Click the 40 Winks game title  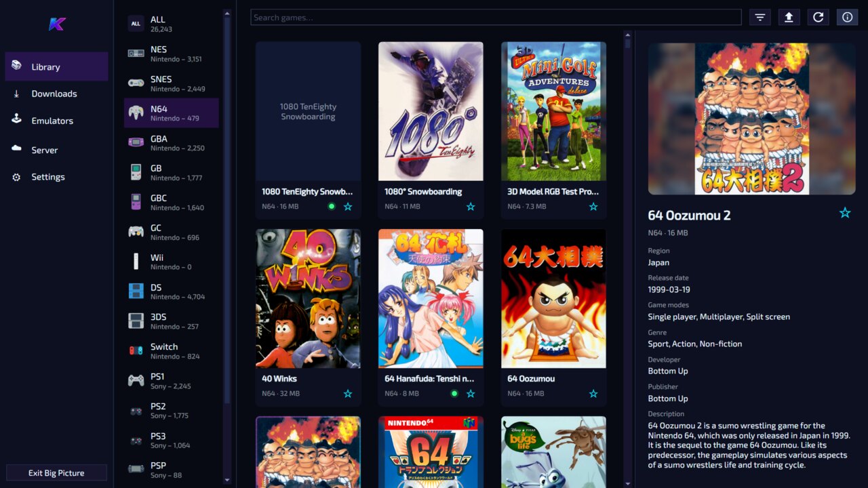coord(279,379)
